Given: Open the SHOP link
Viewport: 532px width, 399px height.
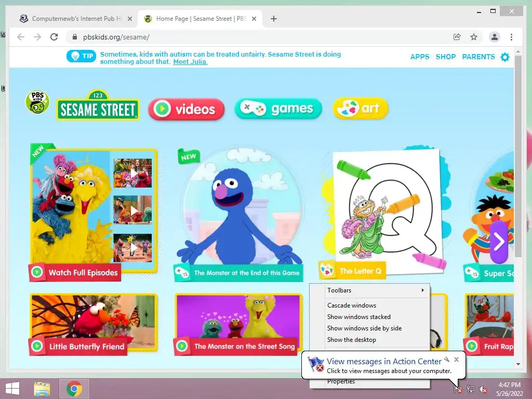Looking at the screenshot, I should [445, 57].
